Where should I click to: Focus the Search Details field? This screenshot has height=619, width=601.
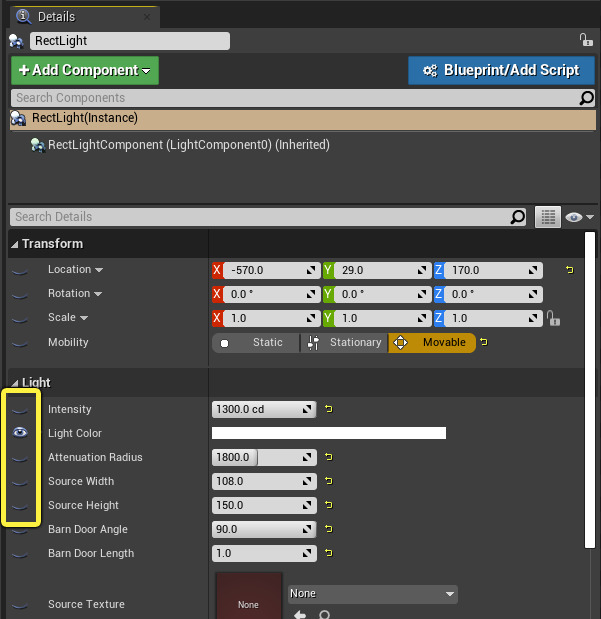point(260,217)
